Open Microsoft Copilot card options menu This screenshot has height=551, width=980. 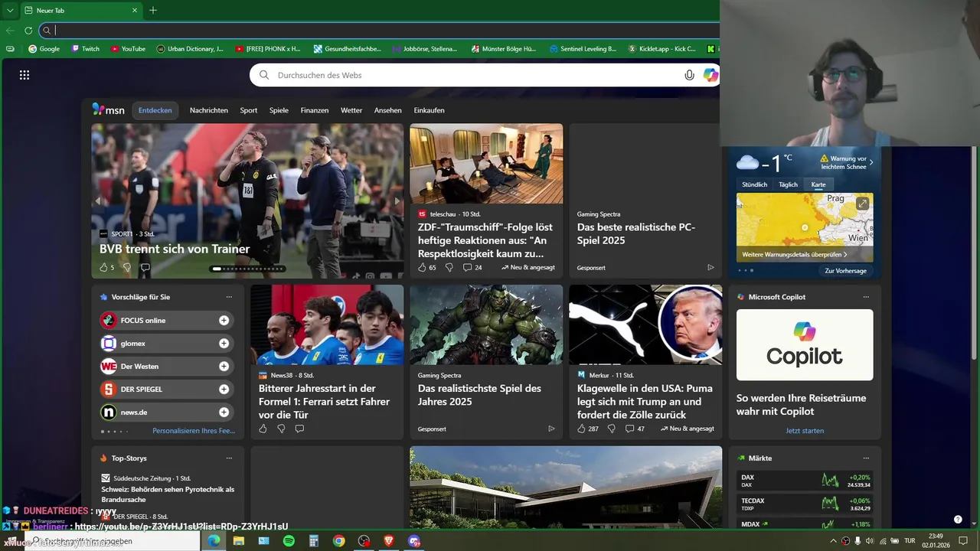[866, 297]
